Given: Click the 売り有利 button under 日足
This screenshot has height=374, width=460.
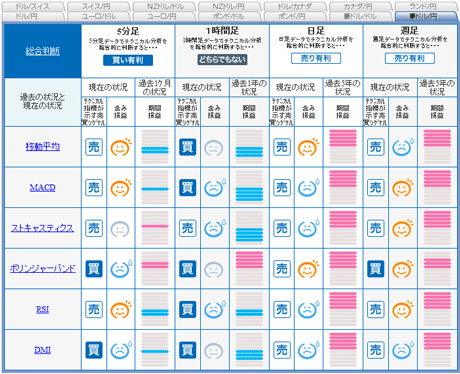Looking at the screenshot, I should point(316,58).
